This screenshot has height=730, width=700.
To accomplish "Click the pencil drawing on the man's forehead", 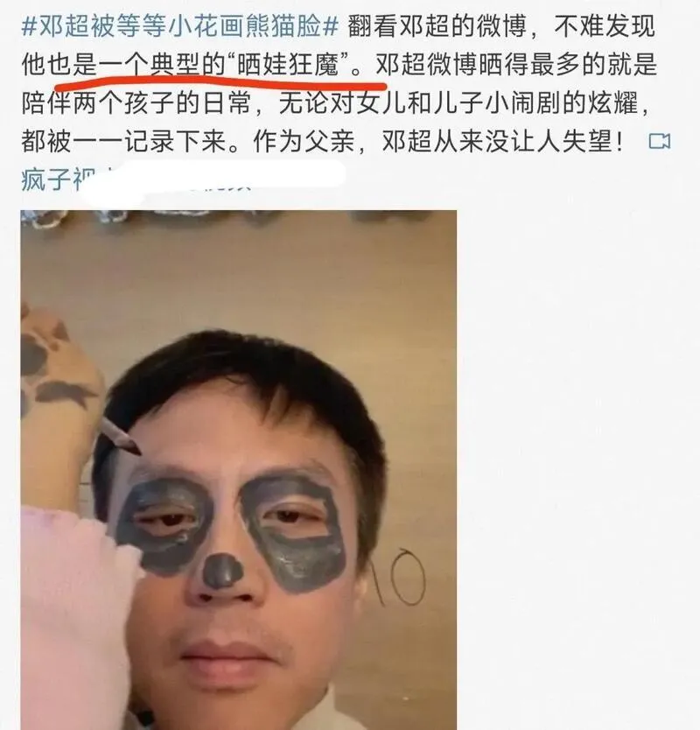I will coord(120,437).
